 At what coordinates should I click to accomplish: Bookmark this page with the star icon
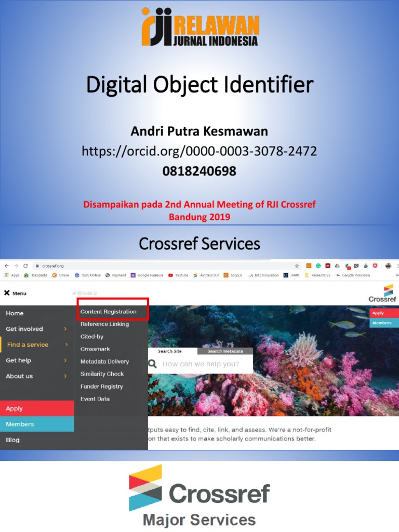pyautogui.click(x=297, y=266)
